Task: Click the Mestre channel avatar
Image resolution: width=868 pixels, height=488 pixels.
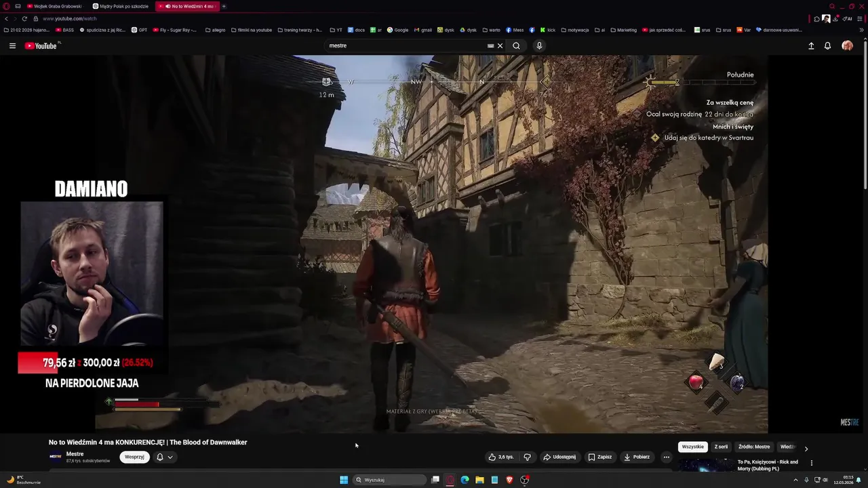Action: coord(55,457)
